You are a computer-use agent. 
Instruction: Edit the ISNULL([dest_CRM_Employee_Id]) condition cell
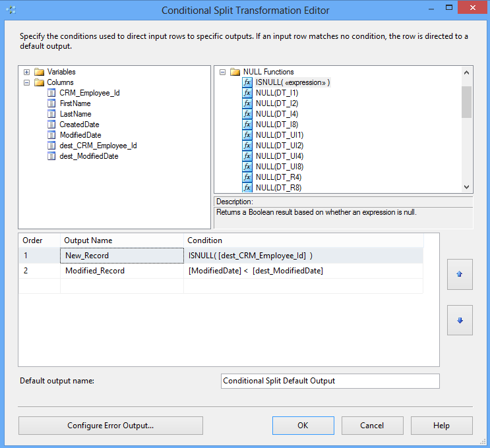click(x=303, y=256)
